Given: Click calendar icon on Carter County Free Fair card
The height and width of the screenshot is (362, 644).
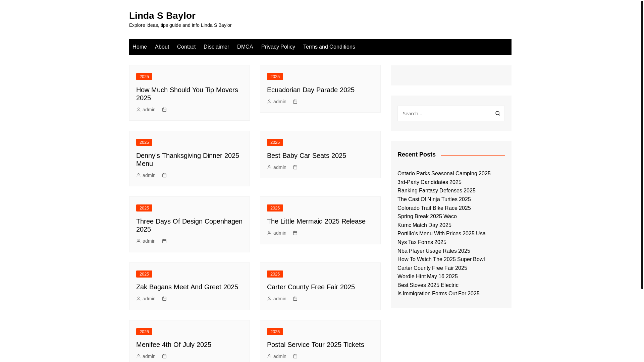Looking at the screenshot, I should coord(295,299).
